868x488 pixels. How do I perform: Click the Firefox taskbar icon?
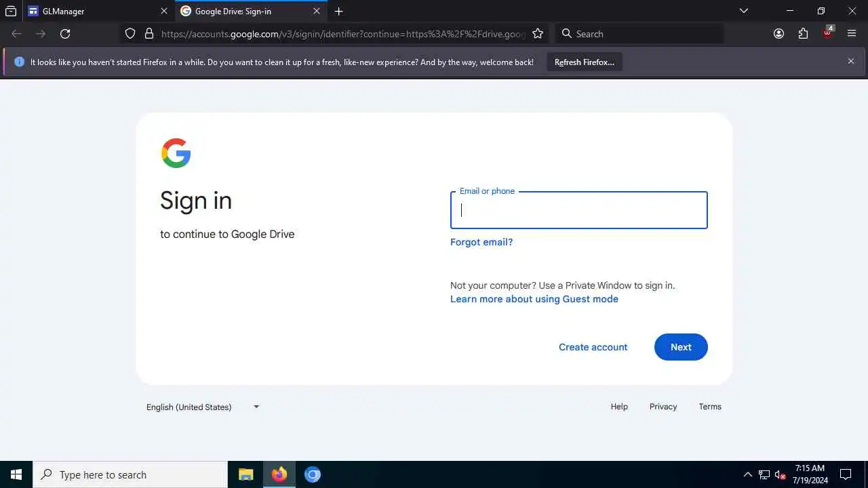279,474
